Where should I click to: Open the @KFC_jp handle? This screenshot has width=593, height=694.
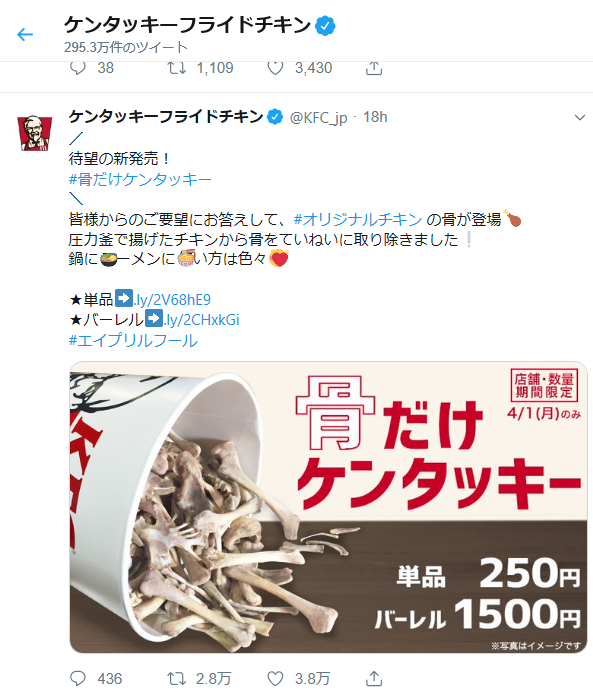click(x=318, y=117)
